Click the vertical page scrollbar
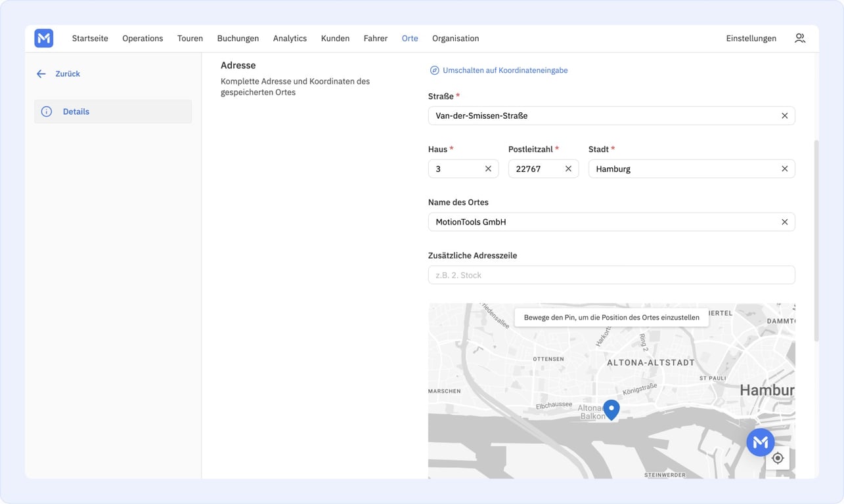 click(x=816, y=241)
